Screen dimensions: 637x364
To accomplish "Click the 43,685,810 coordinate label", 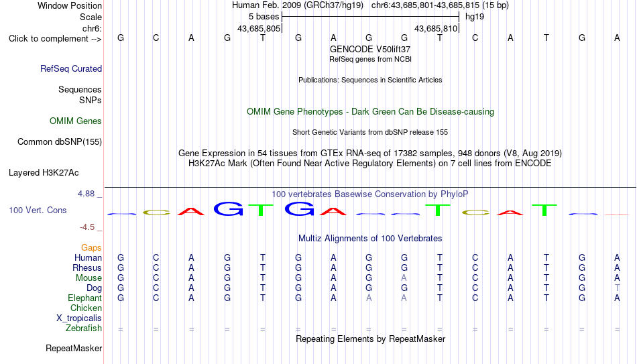I will click(436, 28).
